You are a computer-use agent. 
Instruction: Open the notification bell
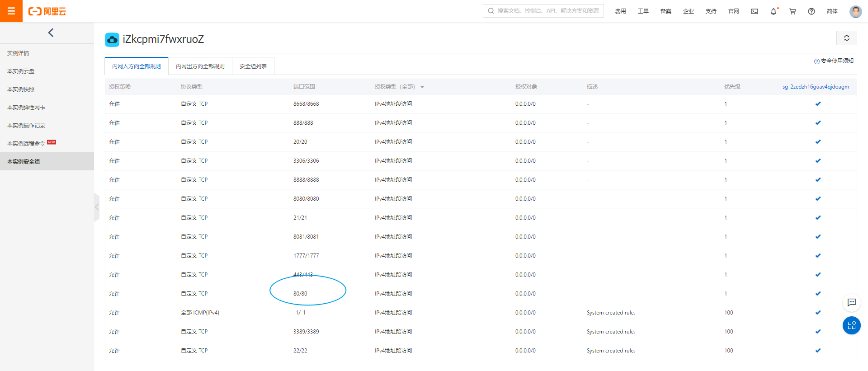pos(774,11)
